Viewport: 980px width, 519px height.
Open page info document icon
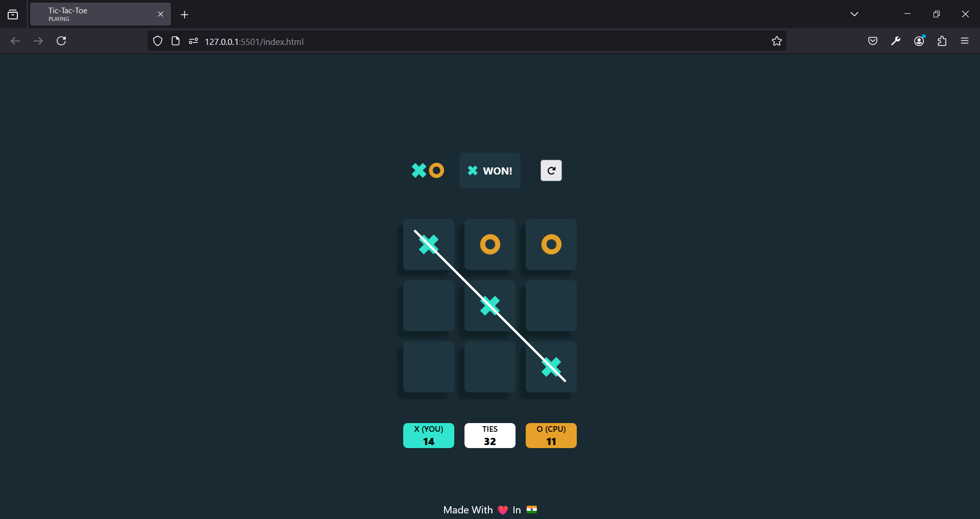(x=176, y=41)
